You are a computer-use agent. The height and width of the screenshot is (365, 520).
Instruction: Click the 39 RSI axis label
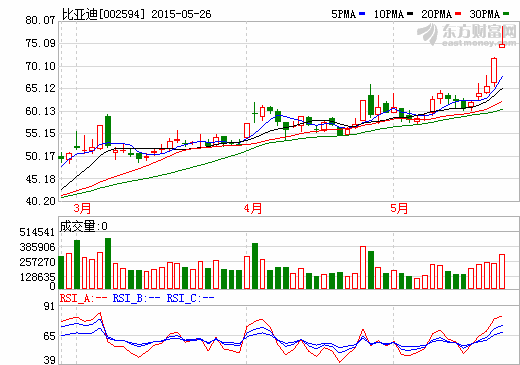point(49,360)
